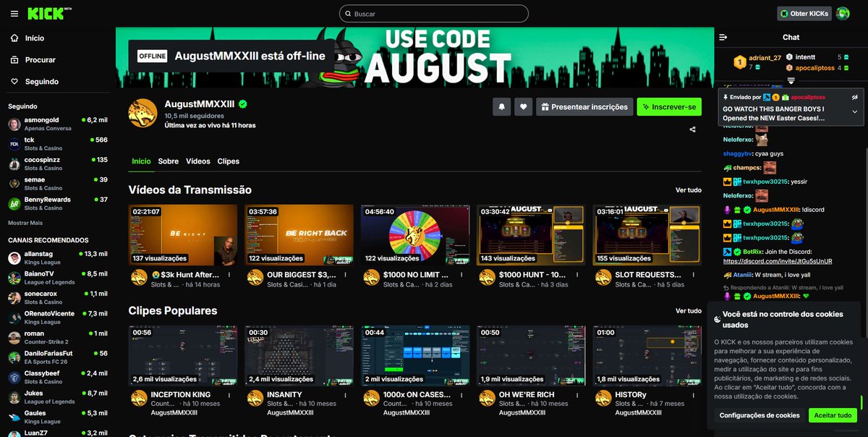Open asmongold channel in the sidebar
868x437 pixels.
(58, 124)
